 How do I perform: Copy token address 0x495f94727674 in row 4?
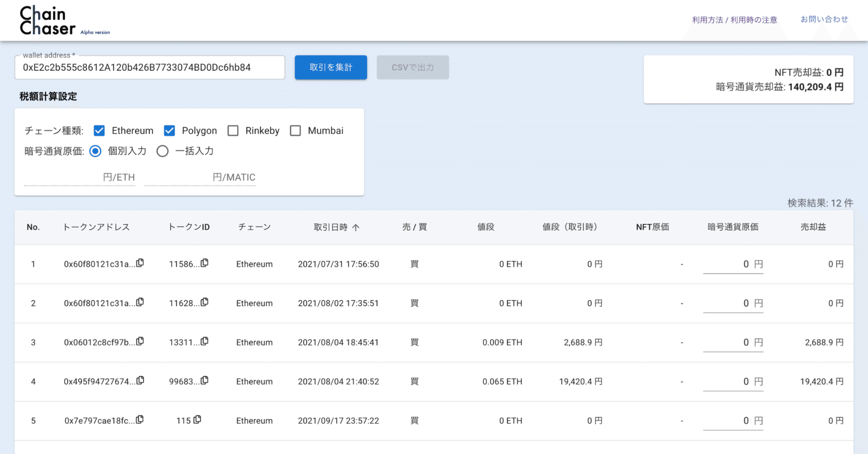(x=141, y=381)
